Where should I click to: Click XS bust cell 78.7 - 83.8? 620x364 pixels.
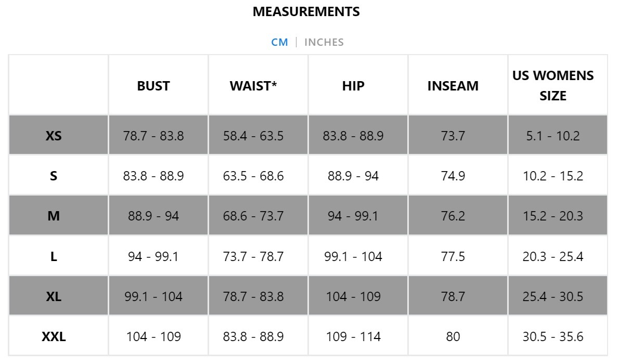pyautogui.click(x=153, y=136)
